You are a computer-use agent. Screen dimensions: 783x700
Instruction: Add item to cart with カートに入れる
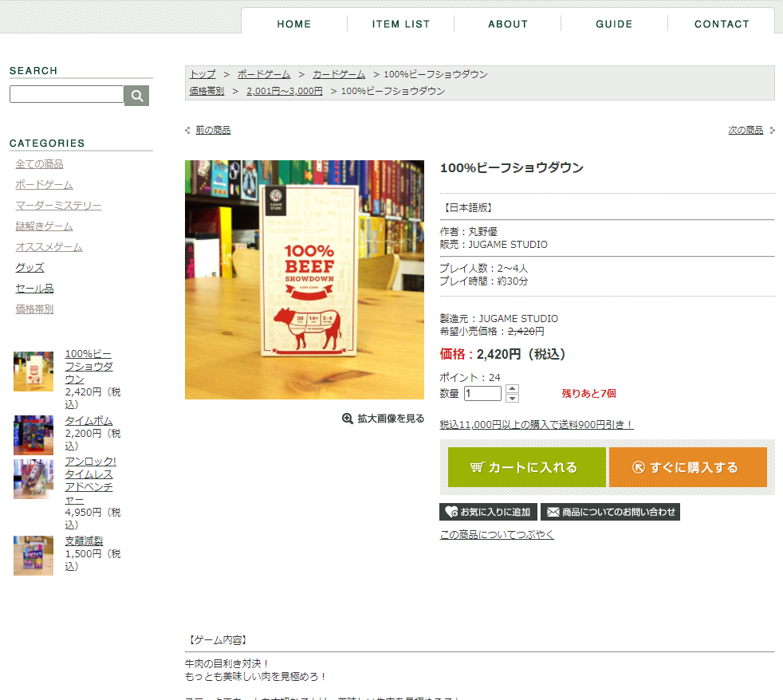(527, 467)
